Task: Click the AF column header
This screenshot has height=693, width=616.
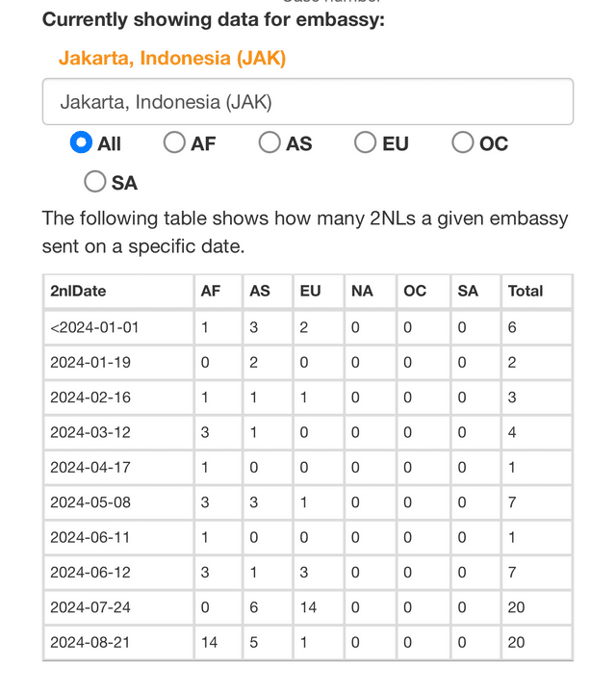Action: click(218, 292)
